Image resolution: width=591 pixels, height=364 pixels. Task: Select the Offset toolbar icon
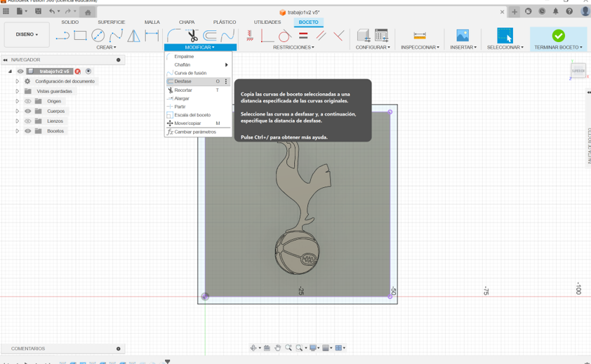click(210, 36)
